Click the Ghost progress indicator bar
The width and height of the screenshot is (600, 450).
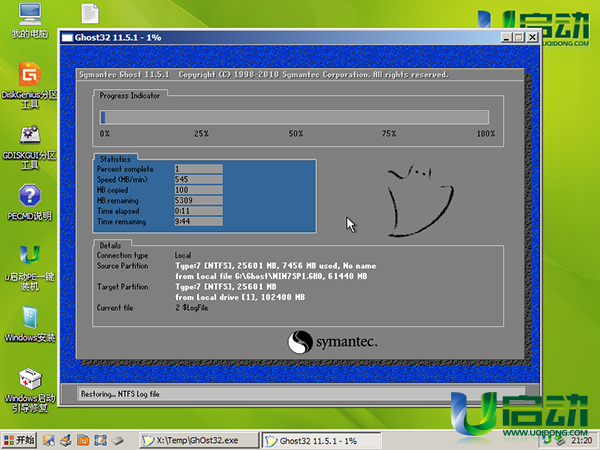294,117
